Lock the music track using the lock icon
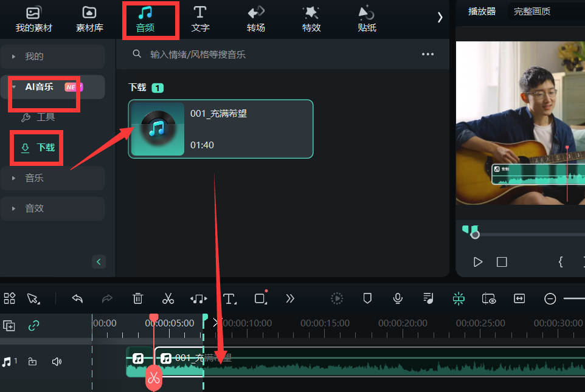 click(33, 361)
